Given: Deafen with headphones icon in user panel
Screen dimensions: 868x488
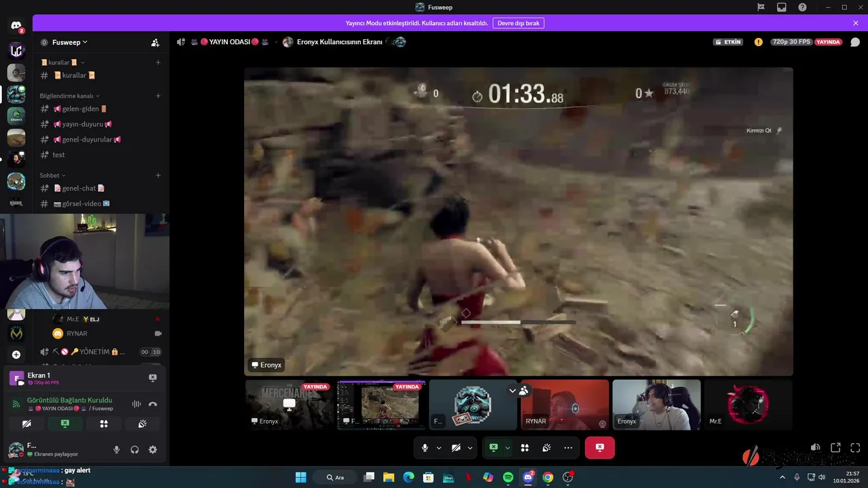Looking at the screenshot, I should pyautogui.click(x=134, y=449).
